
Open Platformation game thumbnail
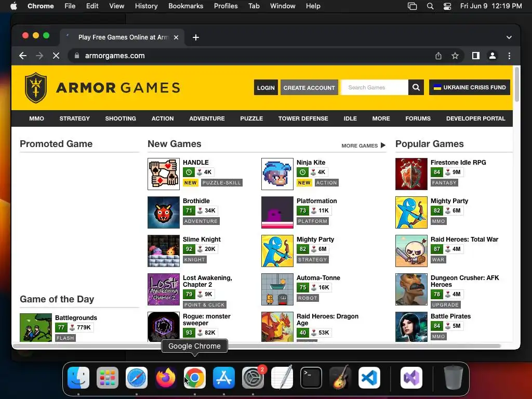(x=277, y=212)
